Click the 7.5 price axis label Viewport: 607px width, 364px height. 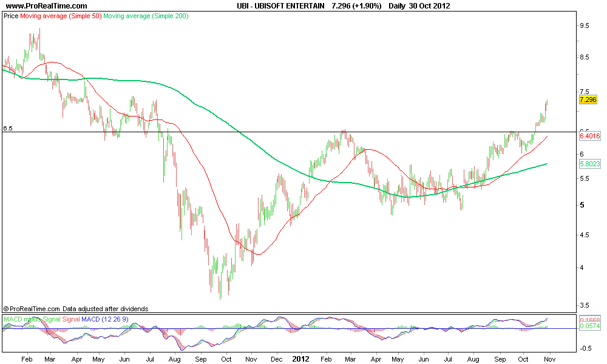(584, 92)
